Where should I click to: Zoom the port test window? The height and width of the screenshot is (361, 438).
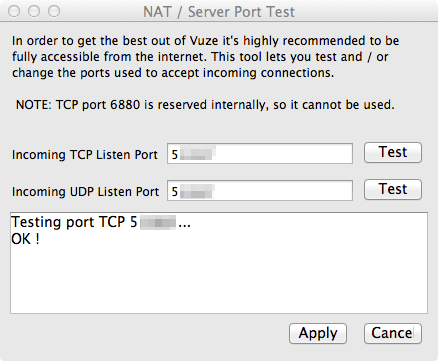(x=54, y=11)
